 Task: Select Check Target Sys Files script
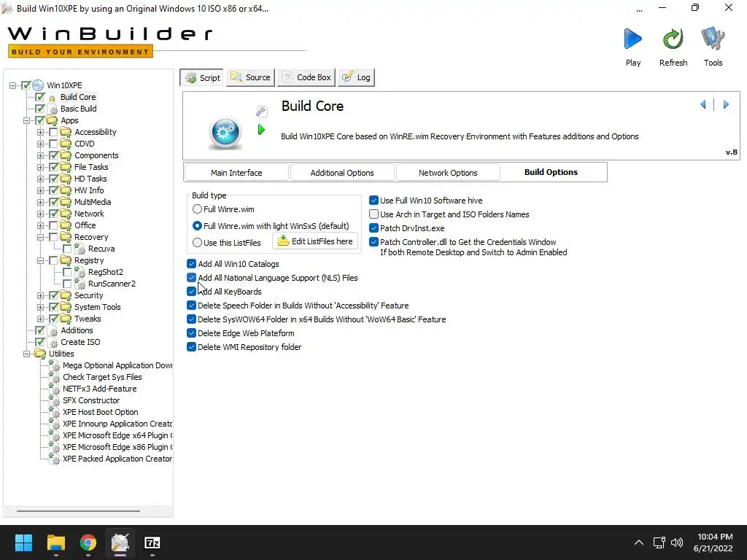tap(102, 377)
